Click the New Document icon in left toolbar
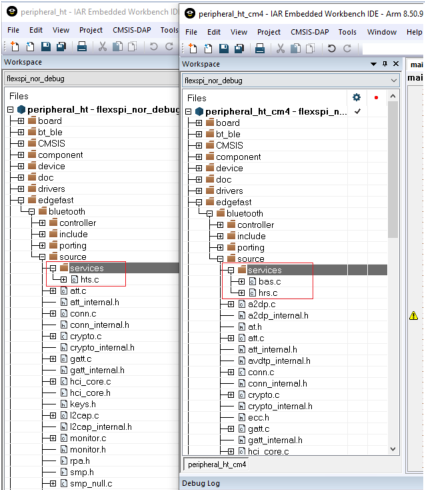This screenshot has width=426, height=491. click(14, 46)
